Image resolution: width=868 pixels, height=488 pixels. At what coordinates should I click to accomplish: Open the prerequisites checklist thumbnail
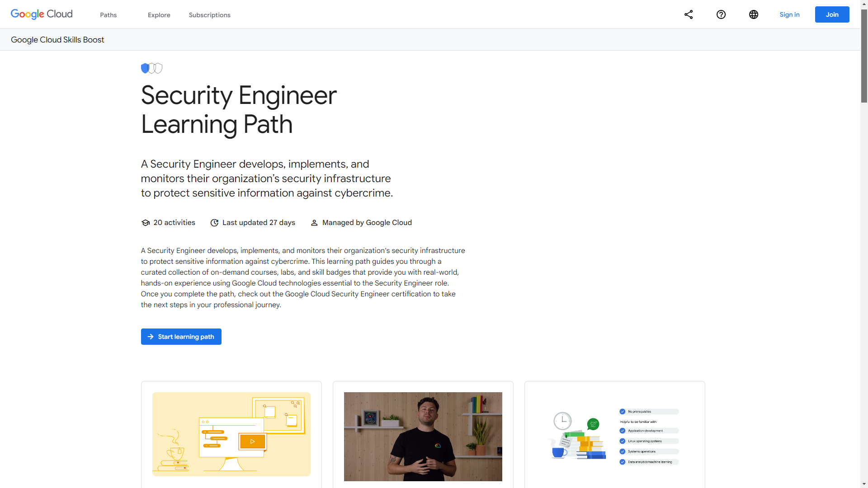tap(615, 436)
